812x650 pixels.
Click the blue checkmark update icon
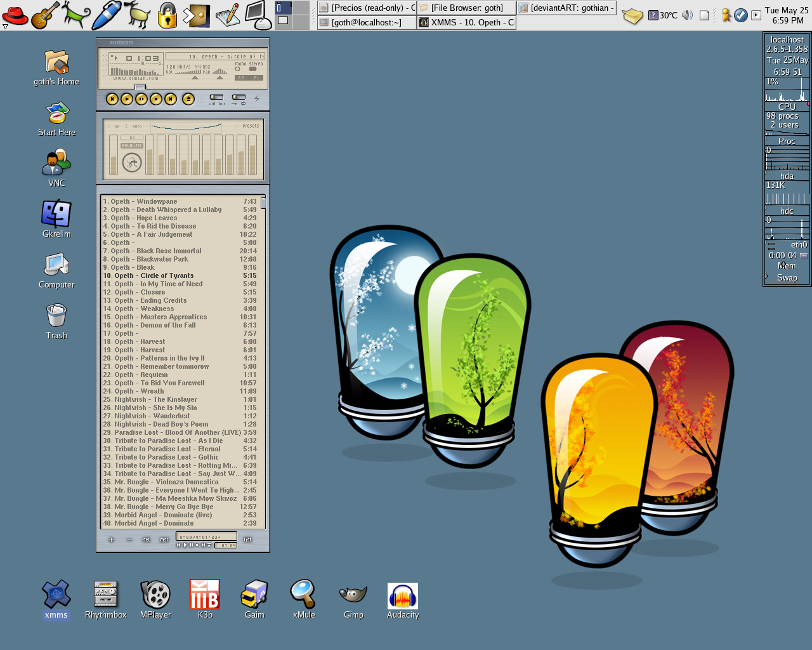741,15
